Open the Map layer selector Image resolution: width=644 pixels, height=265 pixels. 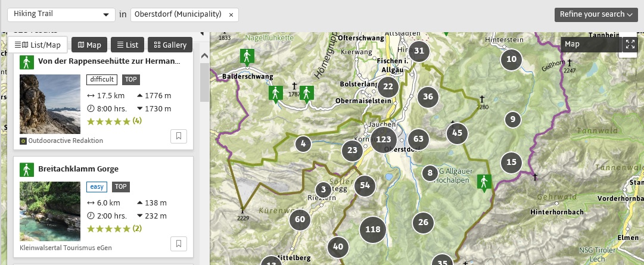click(x=590, y=45)
